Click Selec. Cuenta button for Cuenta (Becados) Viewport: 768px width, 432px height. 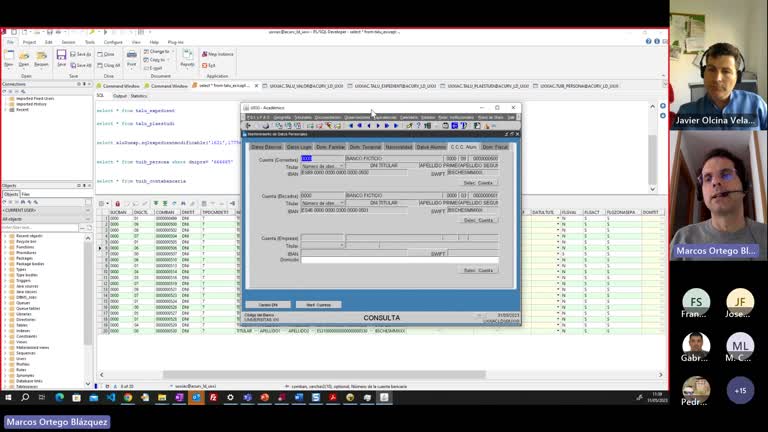478,220
